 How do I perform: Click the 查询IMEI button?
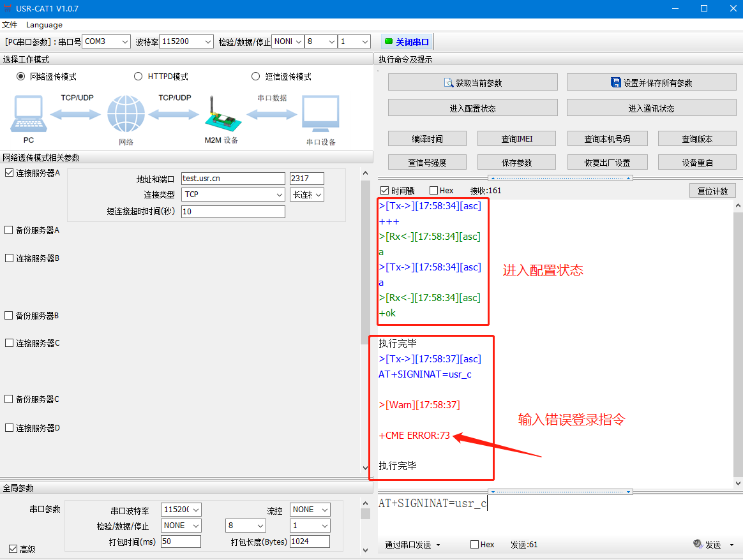pyautogui.click(x=516, y=139)
